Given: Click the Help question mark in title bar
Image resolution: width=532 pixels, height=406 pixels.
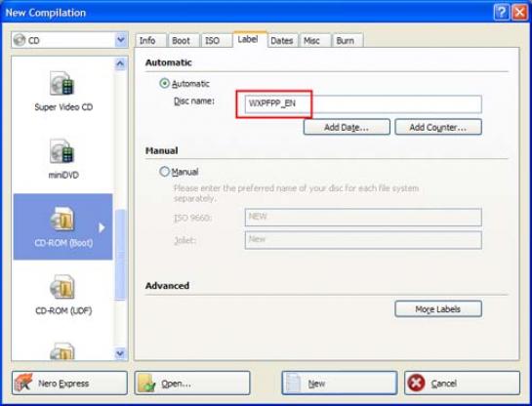Looking at the screenshot, I should 502,13.
